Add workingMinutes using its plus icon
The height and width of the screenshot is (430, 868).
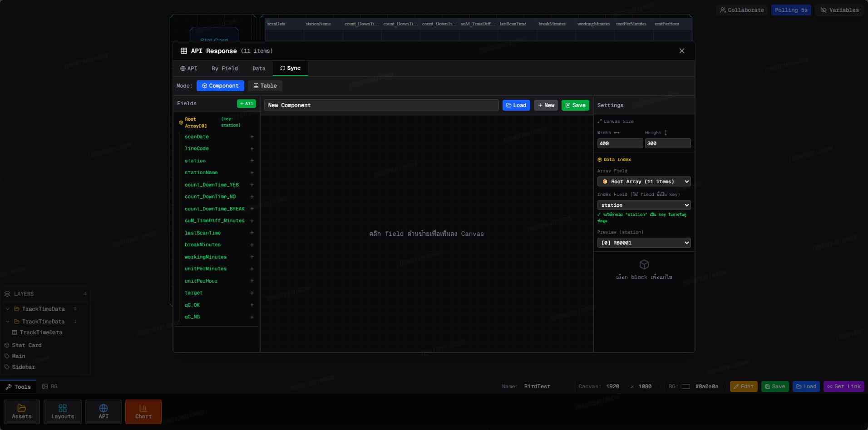252,257
